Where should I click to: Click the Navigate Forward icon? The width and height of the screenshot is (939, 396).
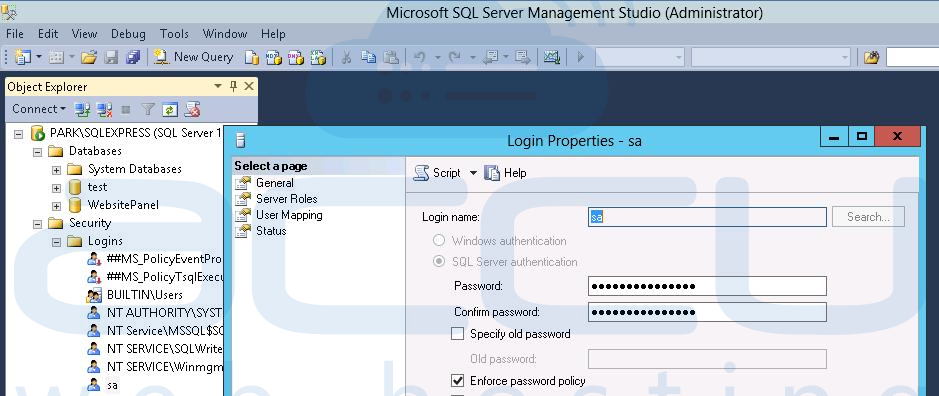coord(523,58)
